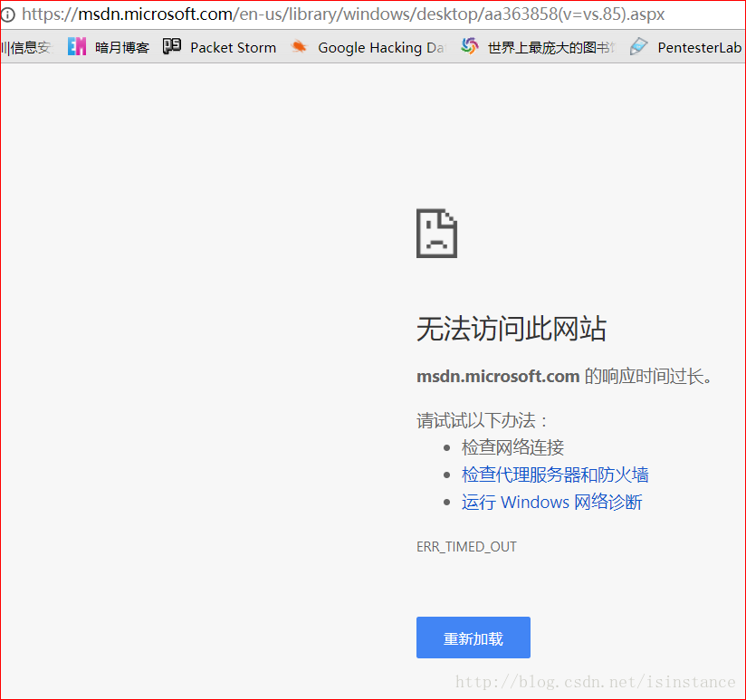The width and height of the screenshot is (746, 700).
Task: Click the 无法访问此网站 heading
Action: tap(512, 329)
